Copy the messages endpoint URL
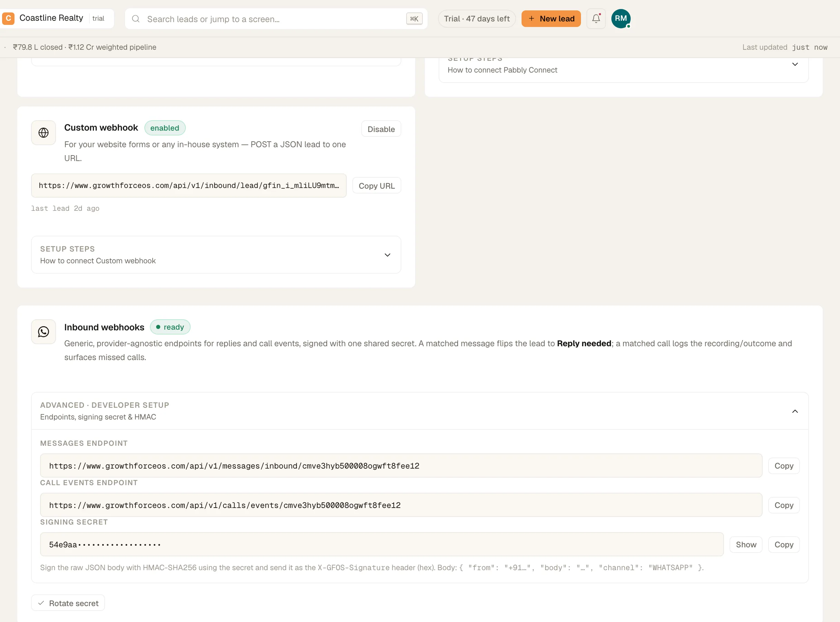 784,466
